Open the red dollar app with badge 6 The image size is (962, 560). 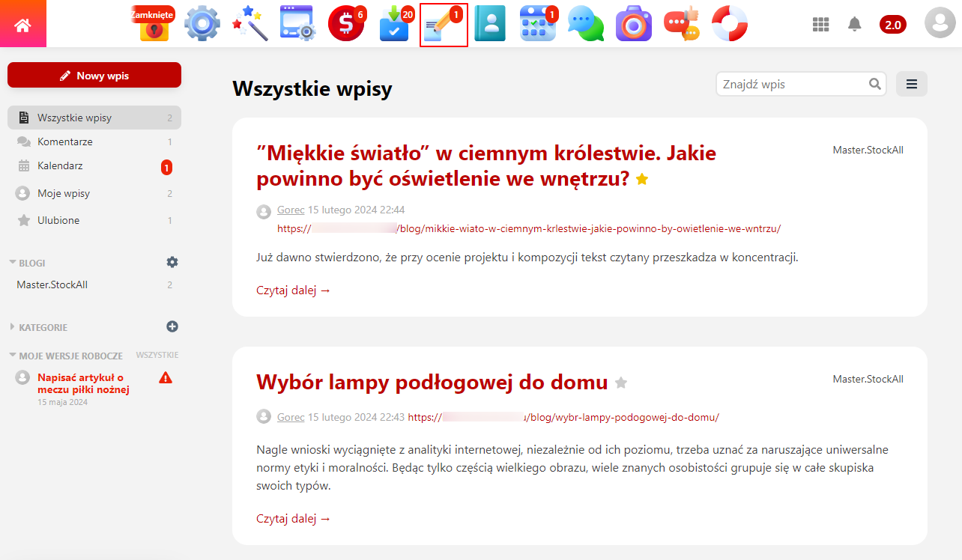[x=346, y=24]
